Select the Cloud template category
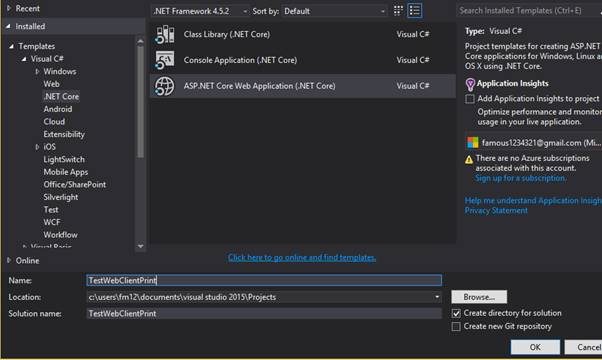602x360 pixels. tap(54, 122)
